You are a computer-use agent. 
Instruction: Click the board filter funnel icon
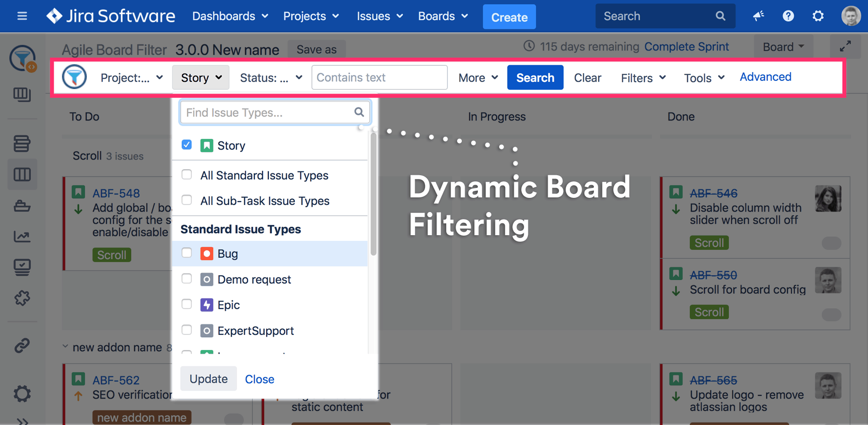pos(74,76)
